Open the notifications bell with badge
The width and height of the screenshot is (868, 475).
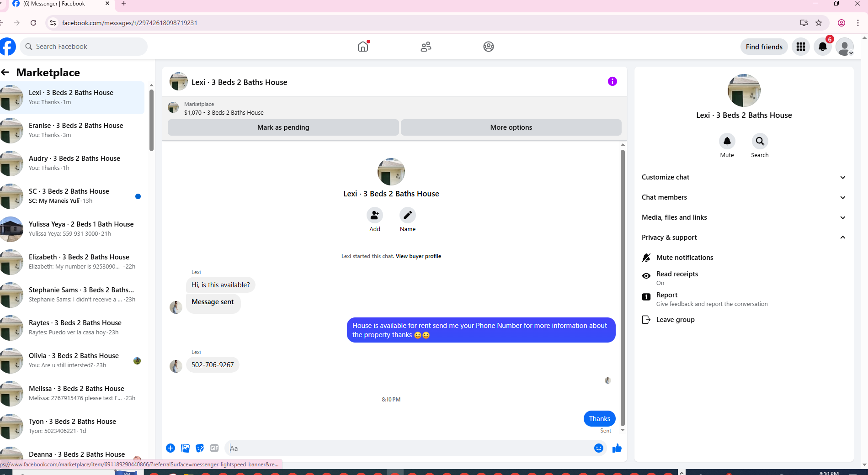tap(823, 47)
